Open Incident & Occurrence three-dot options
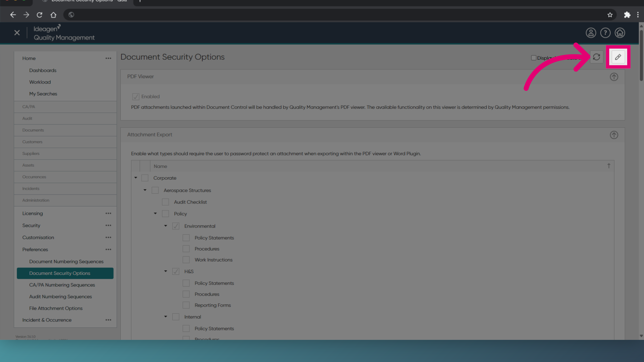 coord(108,320)
